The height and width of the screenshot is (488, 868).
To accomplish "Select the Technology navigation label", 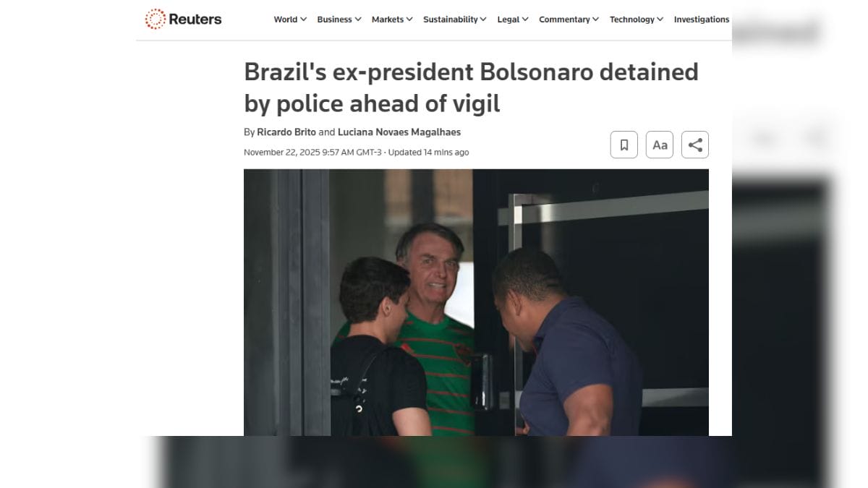I will pyautogui.click(x=631, y=20).
